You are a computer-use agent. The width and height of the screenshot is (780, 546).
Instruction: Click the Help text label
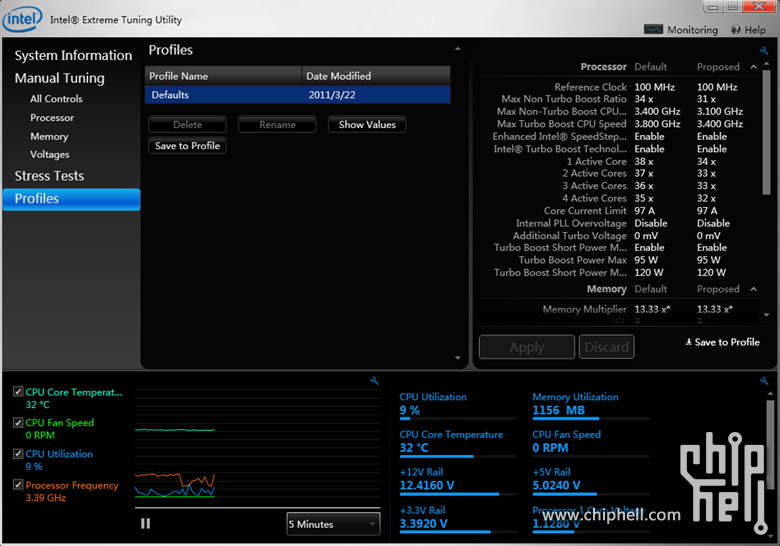pos(755,30)
